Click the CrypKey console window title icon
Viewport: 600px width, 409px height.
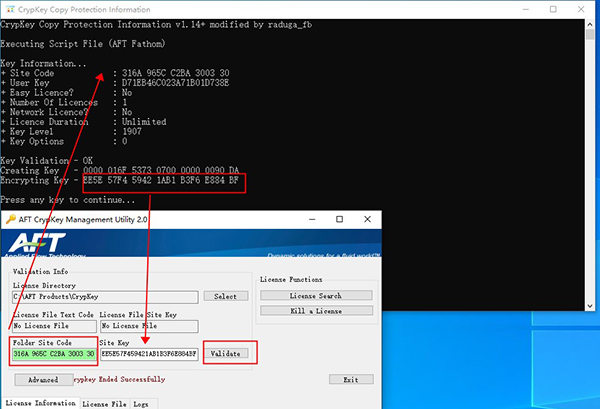tap(10, 9)
